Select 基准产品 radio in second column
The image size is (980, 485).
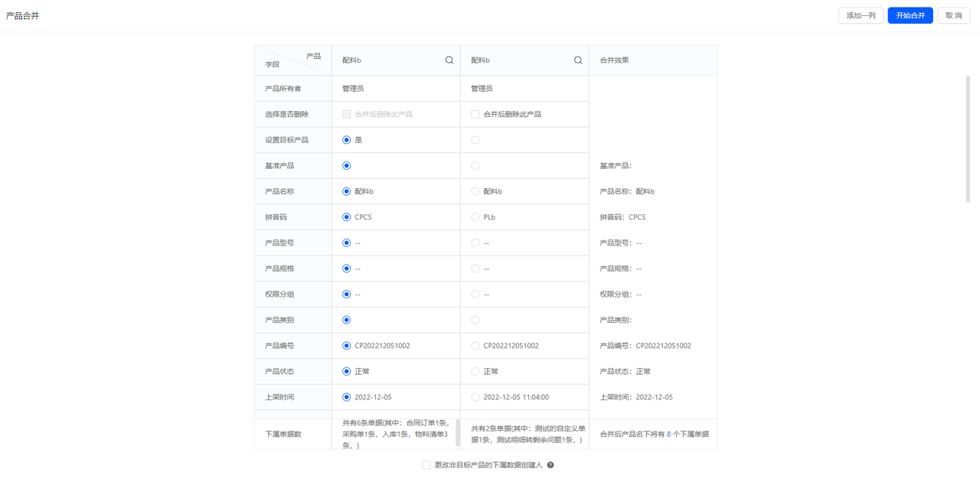[475, 166]
